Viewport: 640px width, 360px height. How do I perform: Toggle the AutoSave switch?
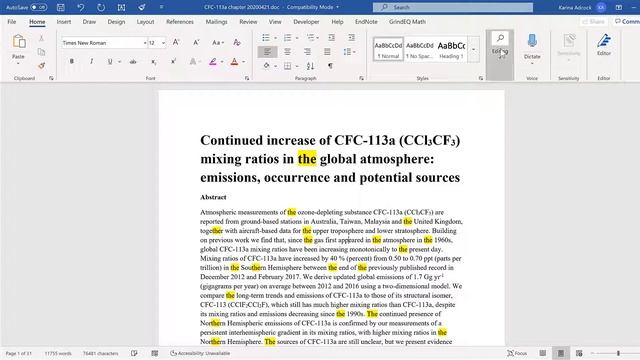click(38, 7)
